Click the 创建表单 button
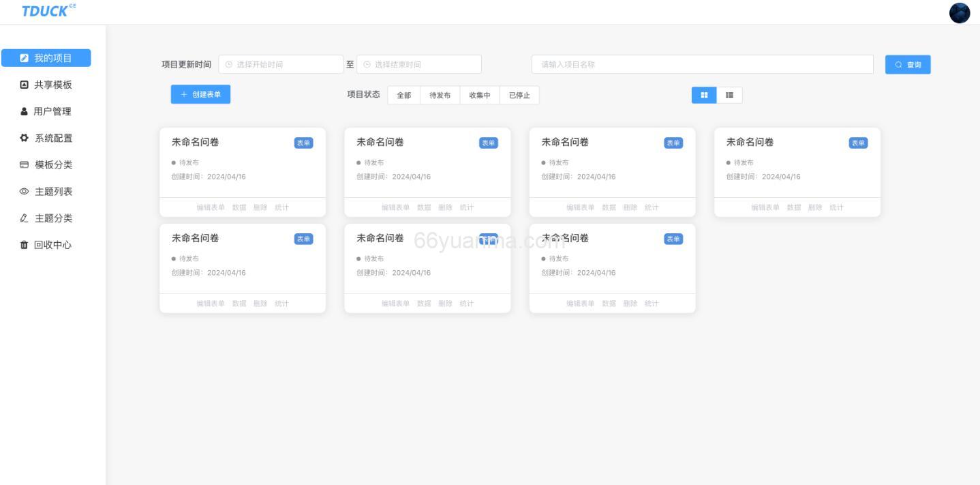 (201, 94)
